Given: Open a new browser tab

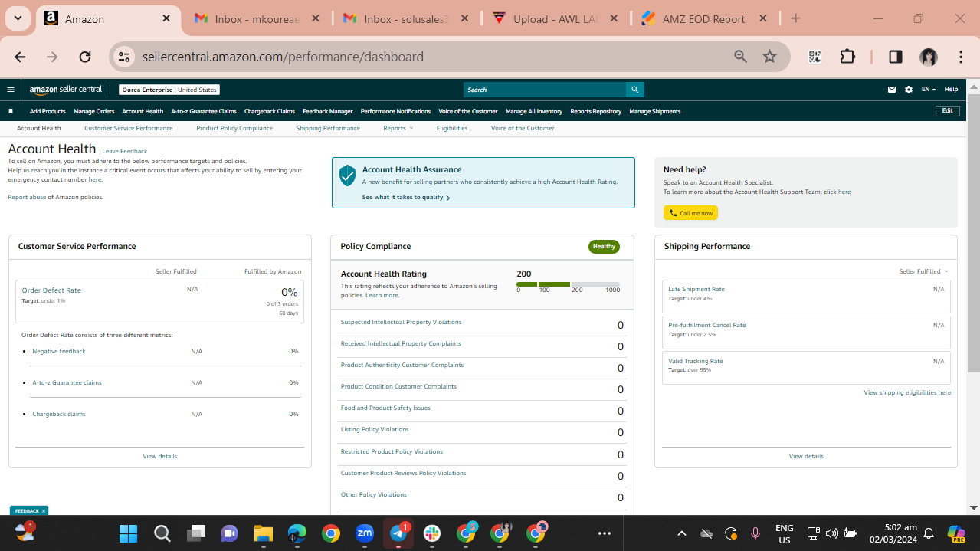Looking at the screenshot, I should coord(795,19).
